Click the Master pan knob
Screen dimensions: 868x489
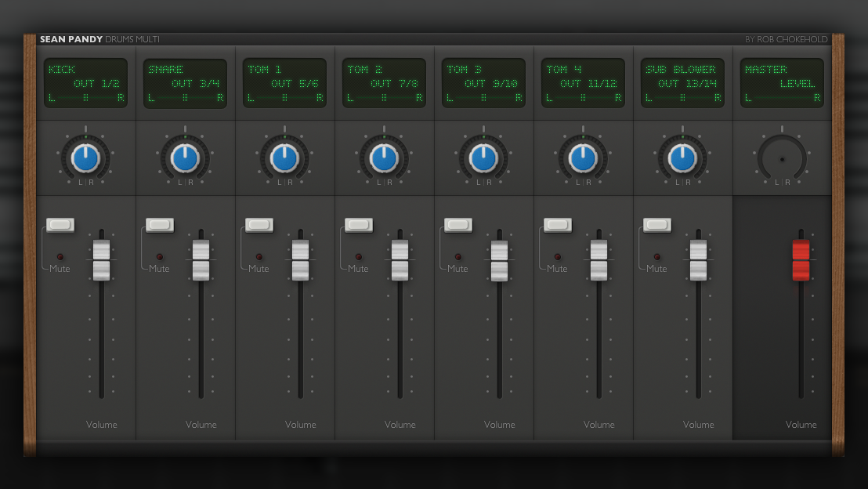(x=781, y=159)
